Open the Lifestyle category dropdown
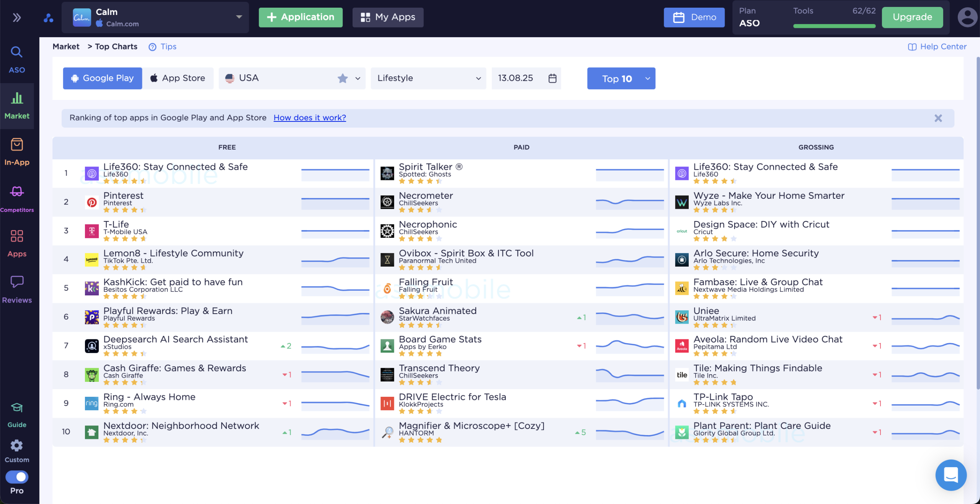Image resolution: width=980 pixels, height=504 pixels. [x=428, y=79]
